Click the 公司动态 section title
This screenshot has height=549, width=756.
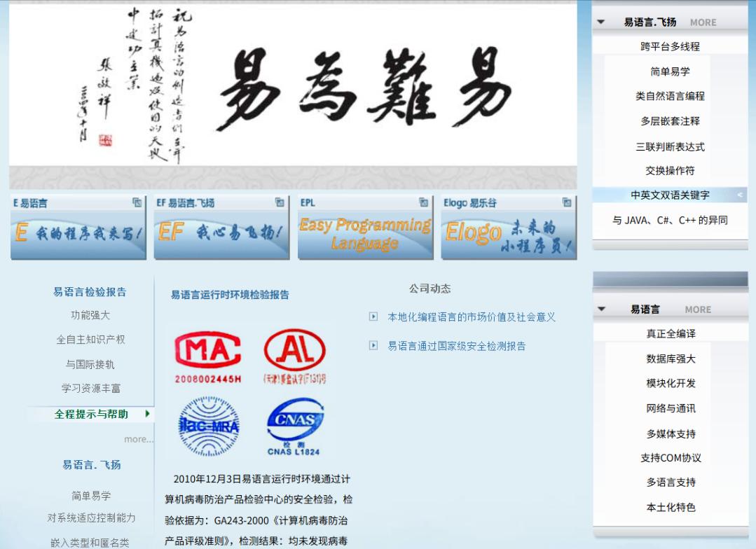pos(429,289)
